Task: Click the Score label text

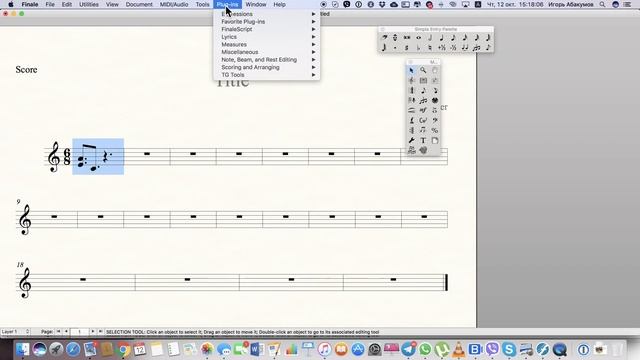Action: click(x=26, y=70)
